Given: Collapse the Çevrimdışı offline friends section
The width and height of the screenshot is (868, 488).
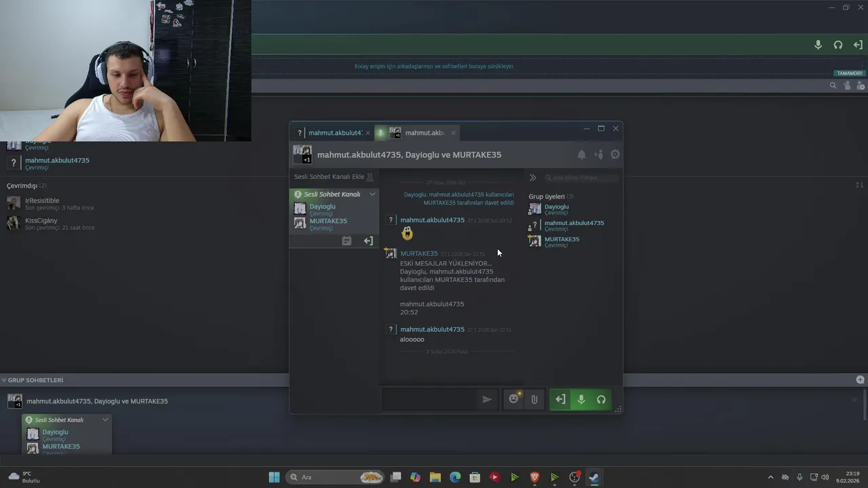Looking at the screenshot, I should (26, 186).
